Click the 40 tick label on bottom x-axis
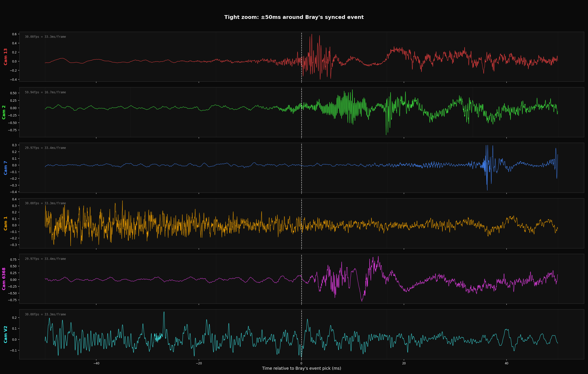The width and height of the screenshot is (588, 374). (x=506, y=363)
